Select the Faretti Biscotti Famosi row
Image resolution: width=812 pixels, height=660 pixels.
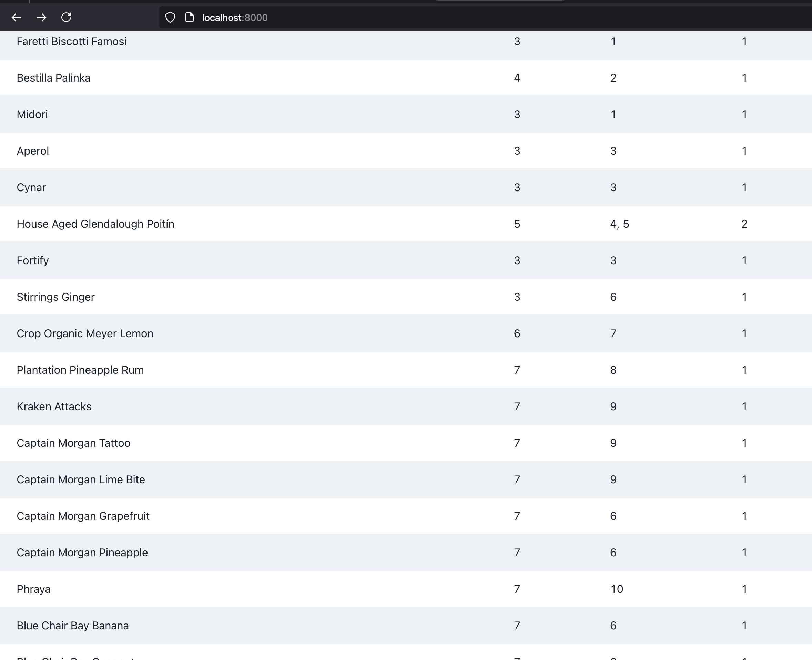(x=71, y=41)
